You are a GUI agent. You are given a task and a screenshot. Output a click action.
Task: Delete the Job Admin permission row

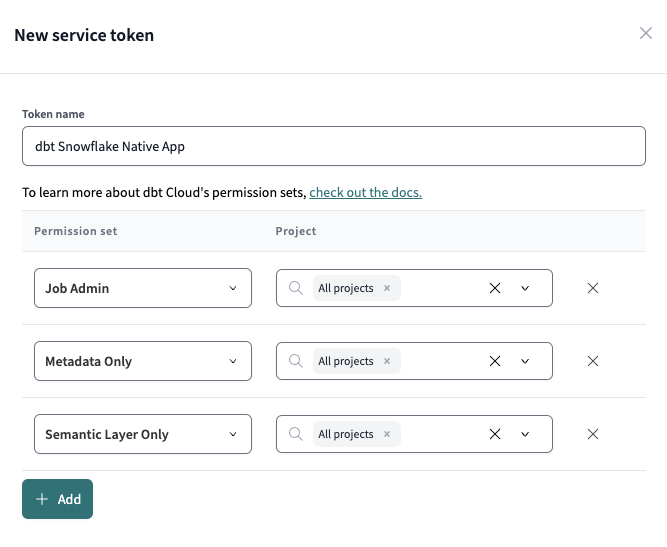click(x=592, y=288)
